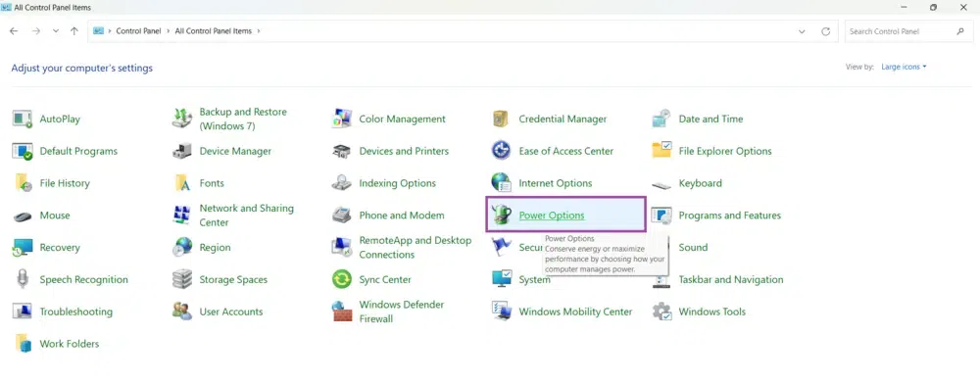The image size is (980, 384).
Task: Go back with the Back arrow
Action: pyautogui.click(x=14, y=31)
